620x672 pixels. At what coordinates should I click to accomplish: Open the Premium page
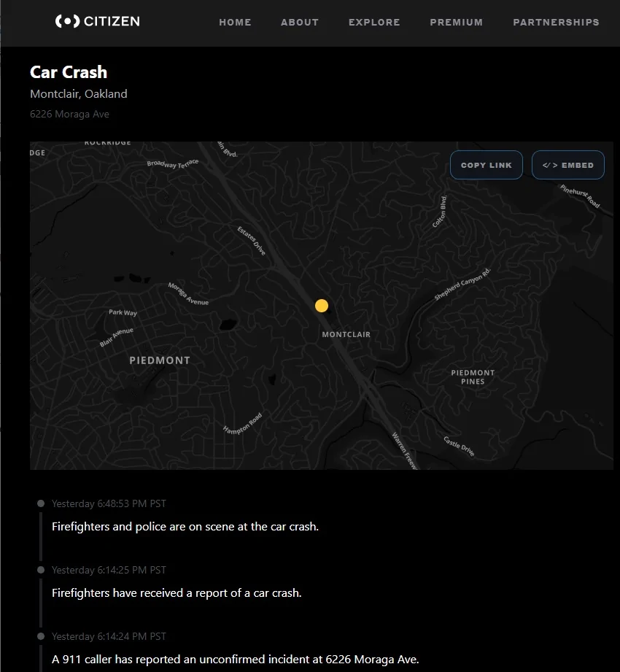457,23
